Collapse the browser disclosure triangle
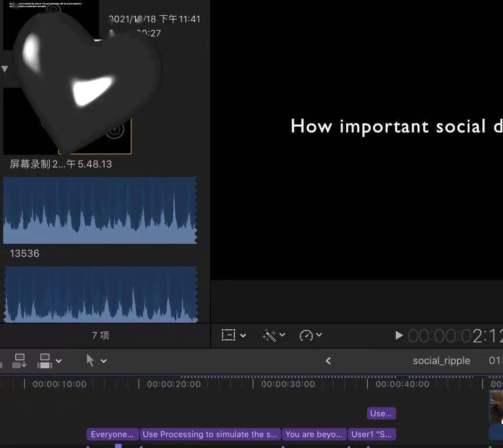This screenshot has width=503, height=448. [x=4, y=69]
